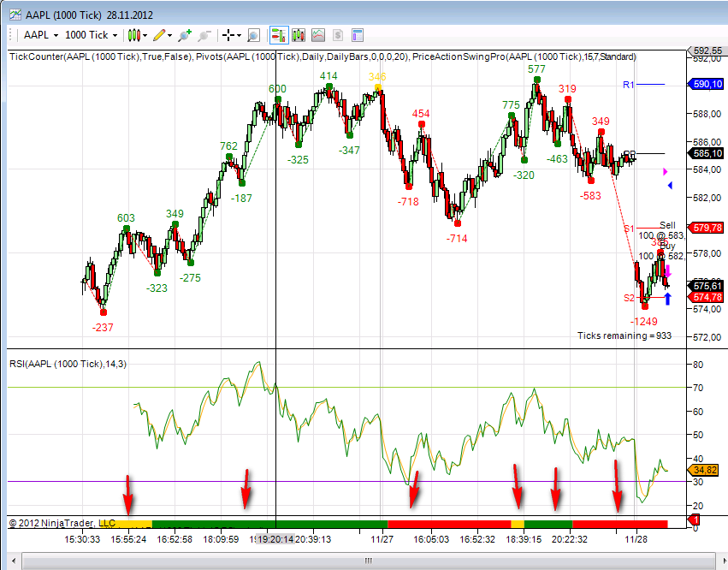Click the R1 pivot label
This screenshot has width=728, height=570.
click(628, 85)
